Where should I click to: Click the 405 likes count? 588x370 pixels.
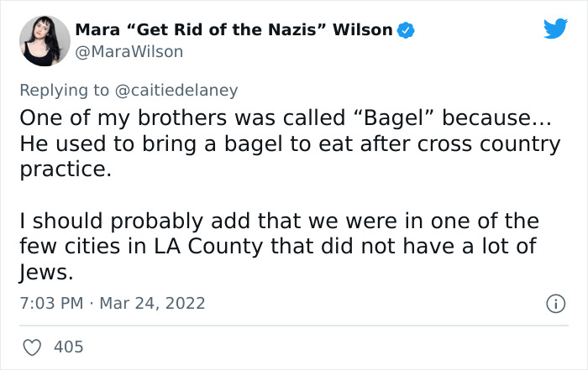[x=67, y=346]
